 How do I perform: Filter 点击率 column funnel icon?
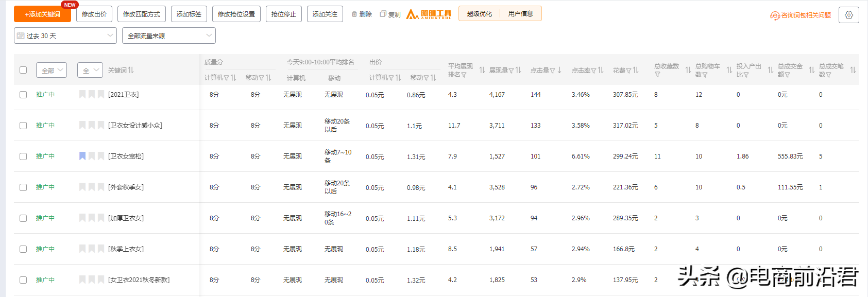[x=593, y=71]
